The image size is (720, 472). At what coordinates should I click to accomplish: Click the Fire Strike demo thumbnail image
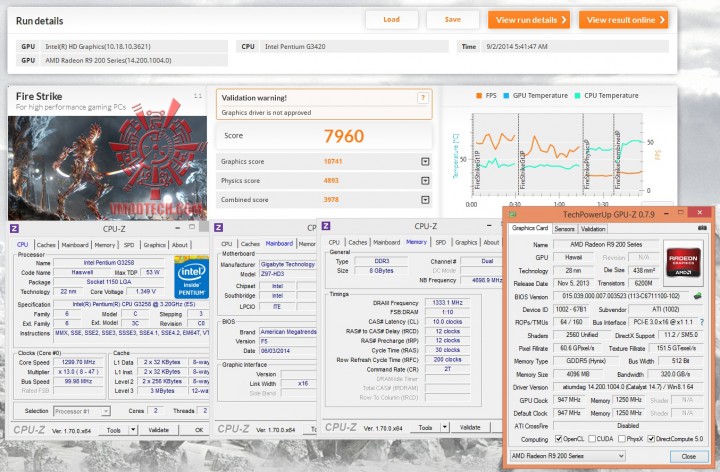pyautogui.click(x=107, y=168)
